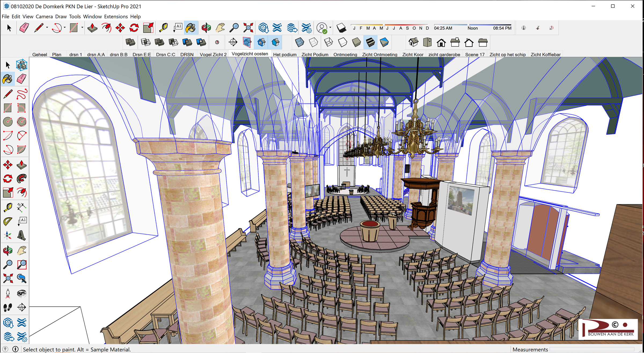Screen dimensions: 644x353
Task: Select the Eraser tool in top toolbar
Action: [x=24, y=28]
